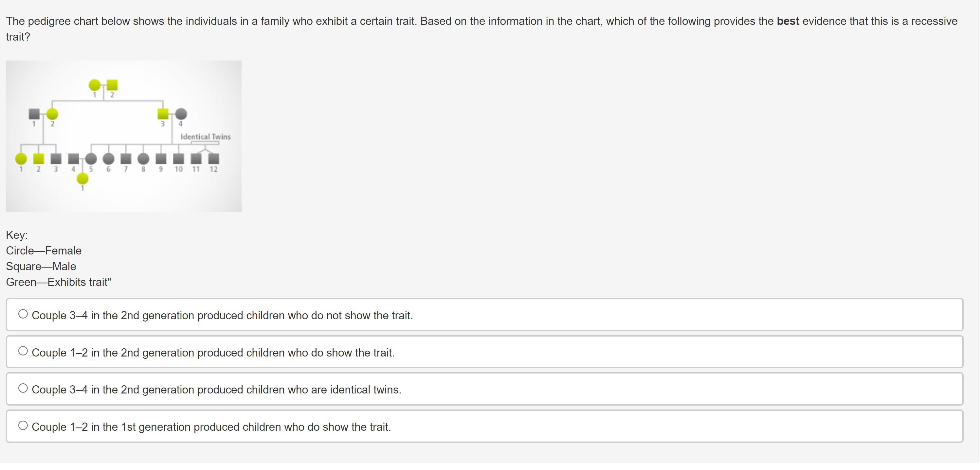980x470 pixels.
Task: Click the "Identical Twins" label in chart
Action: [206, 137]
